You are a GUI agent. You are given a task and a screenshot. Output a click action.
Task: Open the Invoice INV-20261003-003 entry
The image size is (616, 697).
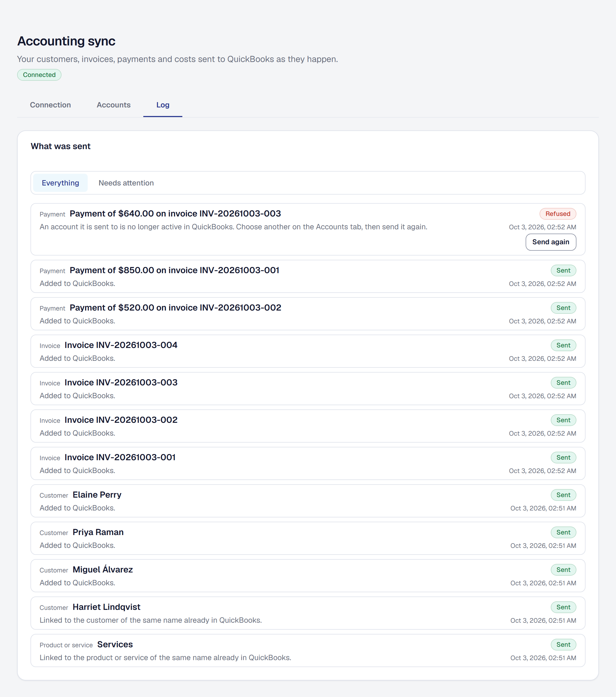pos(308,389)
